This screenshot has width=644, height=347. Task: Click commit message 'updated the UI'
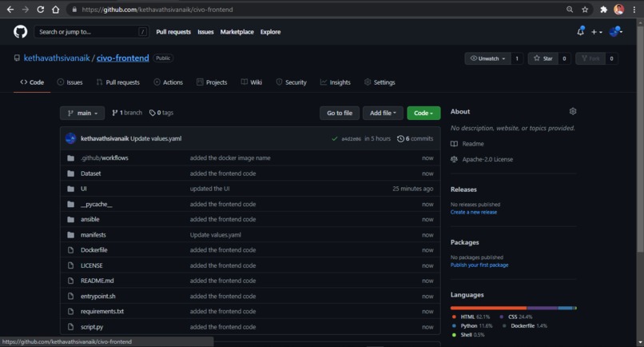210,189
